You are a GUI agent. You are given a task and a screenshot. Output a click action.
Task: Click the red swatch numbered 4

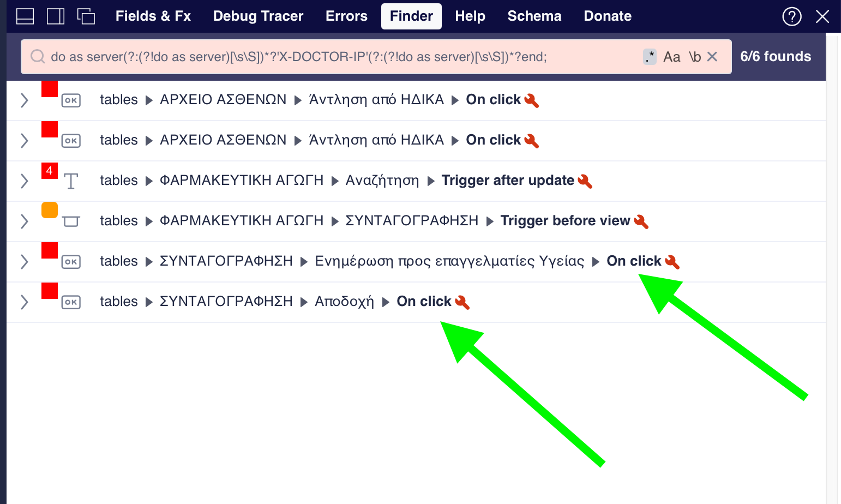[x=50, y=170]
